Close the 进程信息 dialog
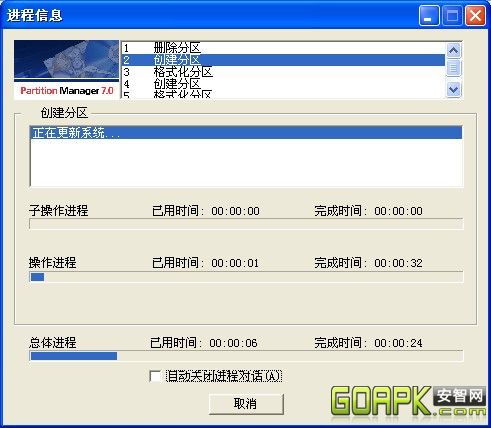 click(475, 16)
